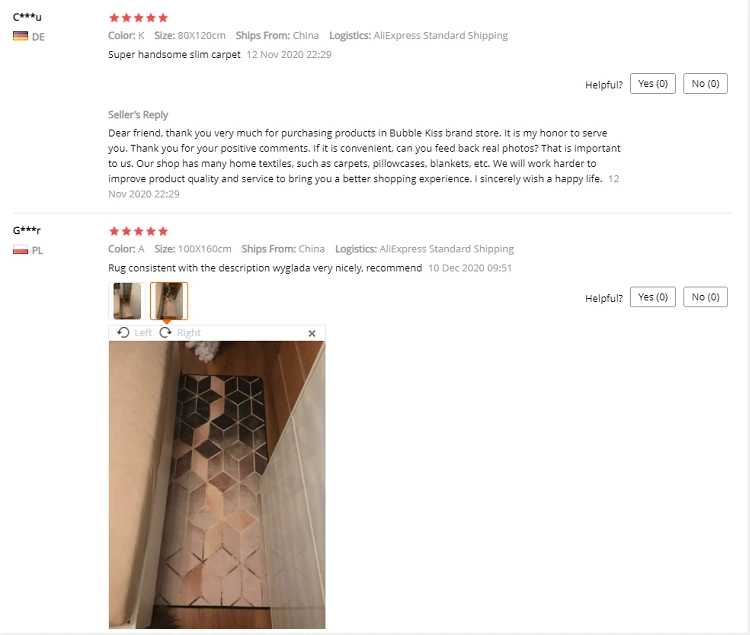
Task: Vote No (0) on G***r's review
Action: point(705,297)
